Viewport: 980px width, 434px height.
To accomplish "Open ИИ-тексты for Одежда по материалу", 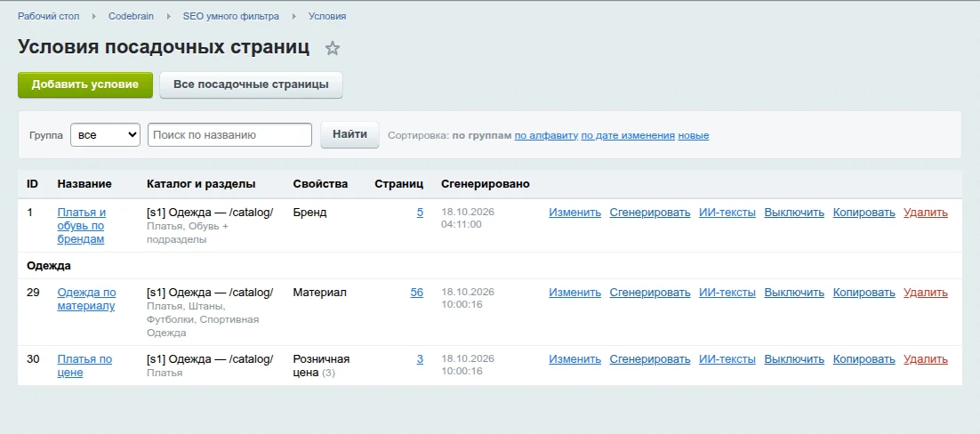I will click(x=727, y=293).
